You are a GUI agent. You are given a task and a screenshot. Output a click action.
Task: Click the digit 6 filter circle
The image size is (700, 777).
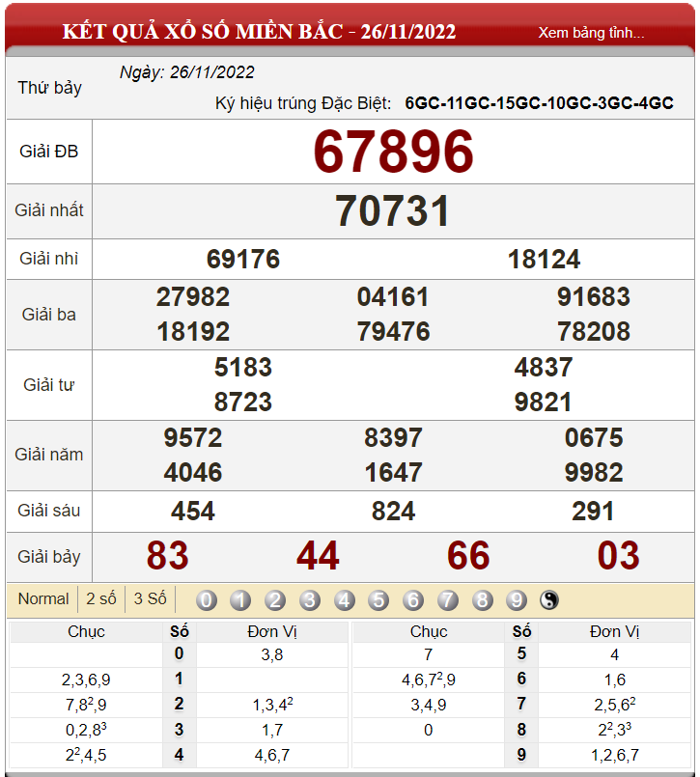click(413, 600)
